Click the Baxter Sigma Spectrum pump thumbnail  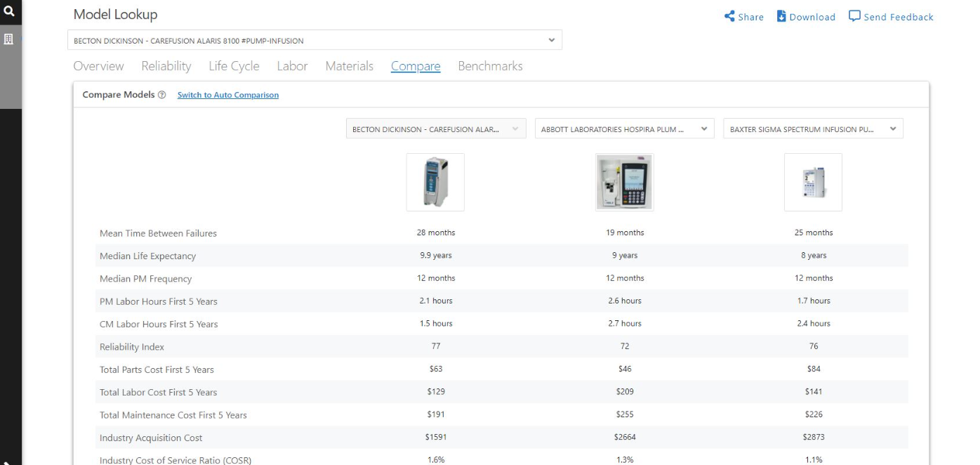pyautogui.click(x=813, y=182)
